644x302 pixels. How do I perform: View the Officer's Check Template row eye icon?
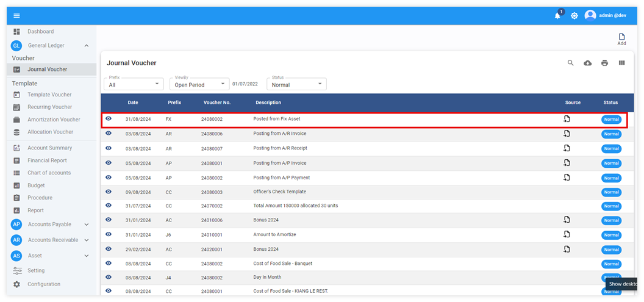(x=109, y=192)
